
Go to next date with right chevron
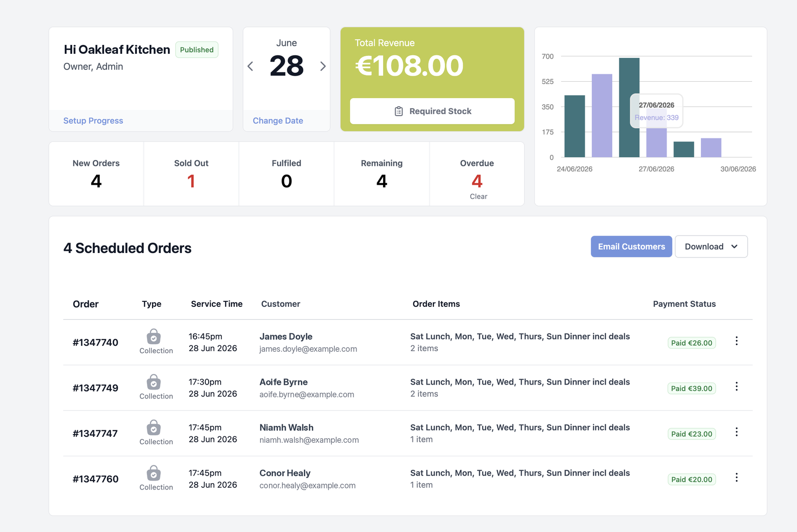click(323, 66)
